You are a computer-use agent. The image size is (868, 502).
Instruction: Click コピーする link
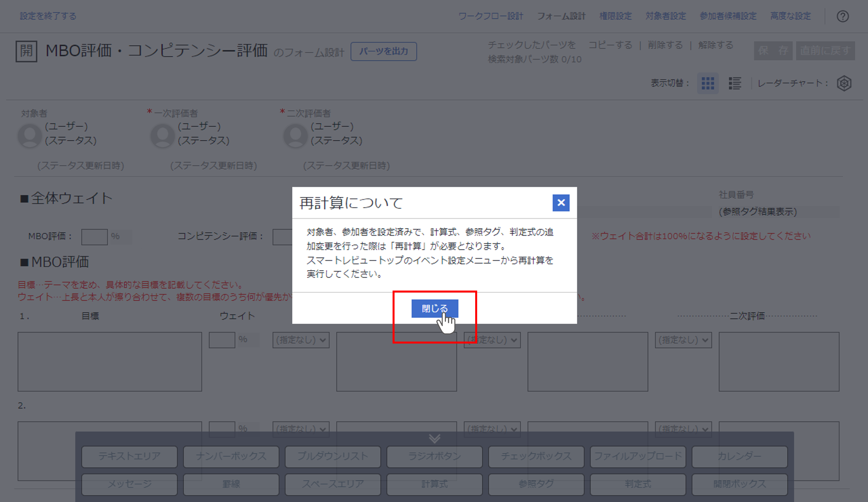pyautogui.click(x=610, y=45)
